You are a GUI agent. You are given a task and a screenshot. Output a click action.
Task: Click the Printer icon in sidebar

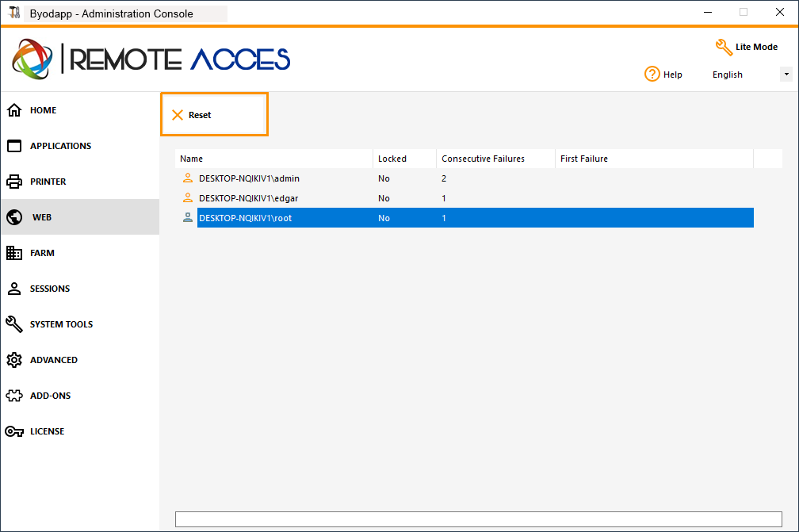tap(14, 182)
